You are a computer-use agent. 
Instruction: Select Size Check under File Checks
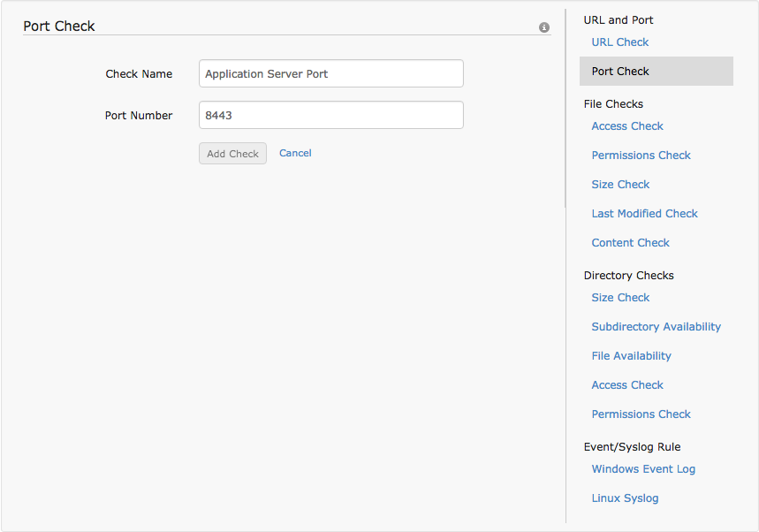[x=620, y=185]
